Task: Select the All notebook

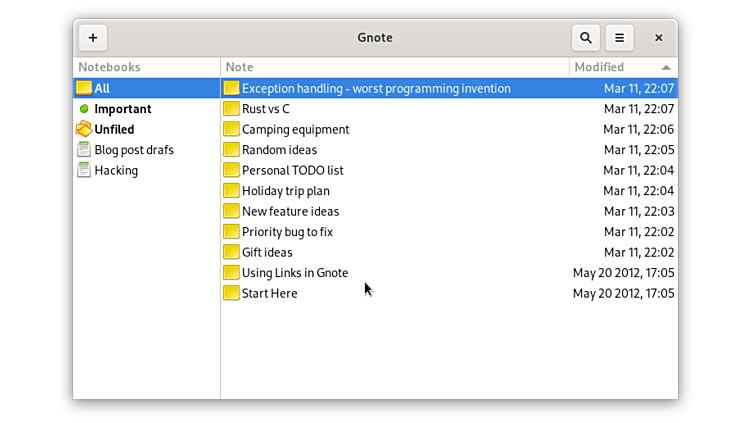Action: point(102,89)
